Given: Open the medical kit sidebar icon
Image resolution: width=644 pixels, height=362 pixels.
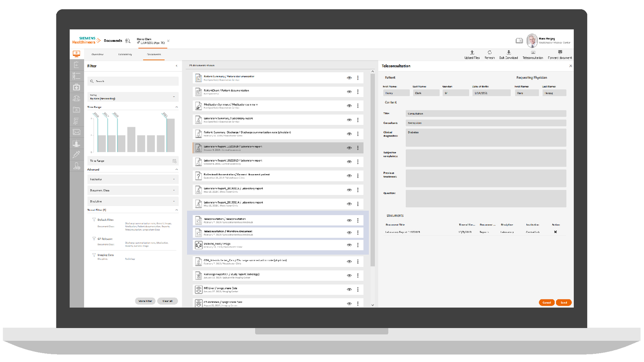Looking at the screenshot, I should coord(76,87).
